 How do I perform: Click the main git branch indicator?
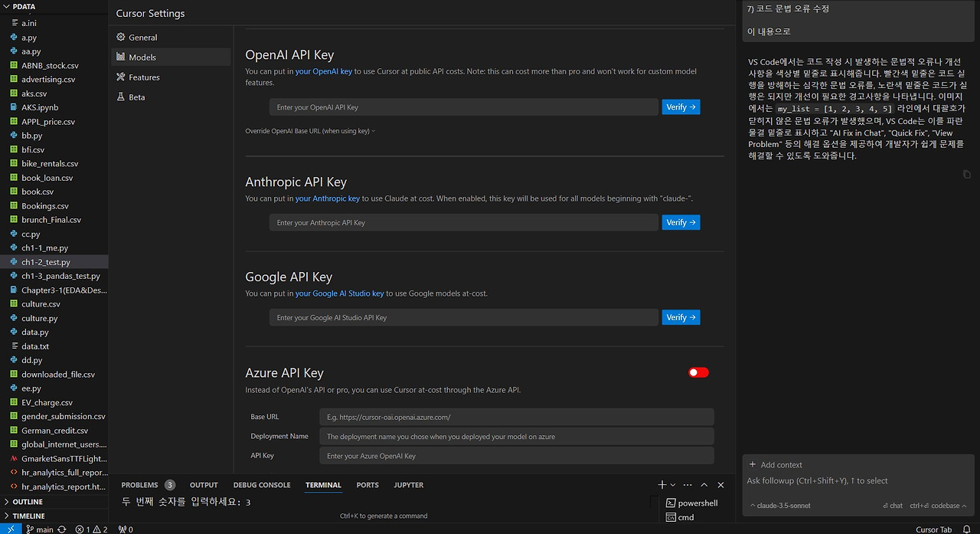pyautogui.click(x=40, y=529)
